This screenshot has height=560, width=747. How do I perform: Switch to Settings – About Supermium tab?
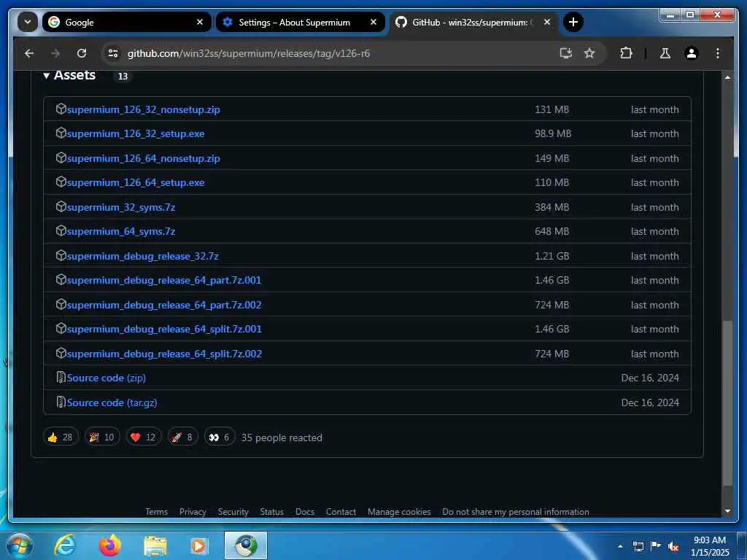[300, 22]
